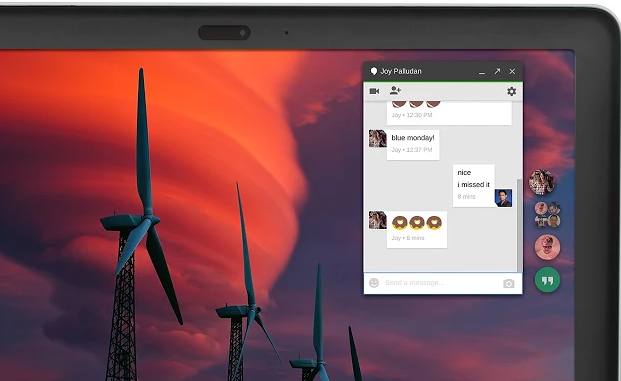This screenshot has width=621, height=381.
Task: Add people to the conversation
Action: (395, 91)
